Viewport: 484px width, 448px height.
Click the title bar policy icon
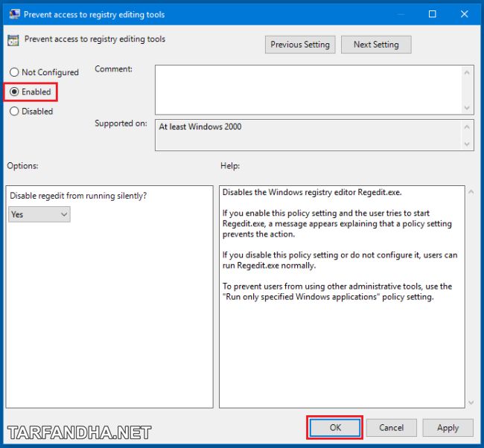14,14
